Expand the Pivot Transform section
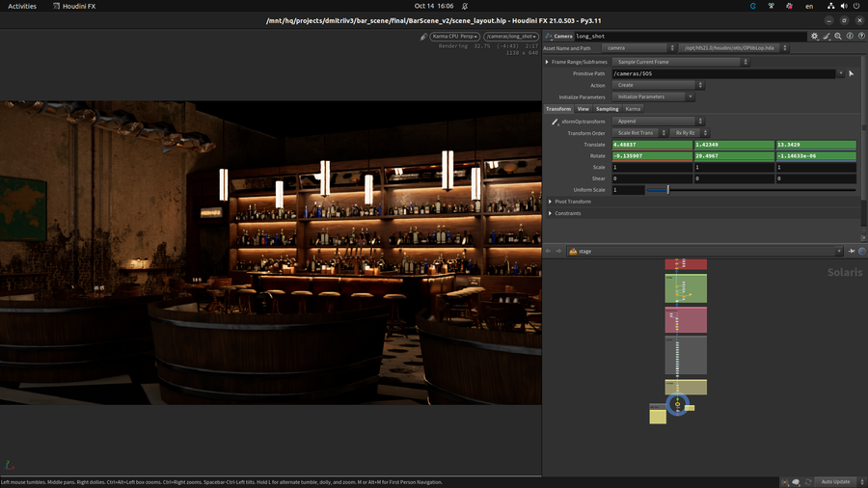Viewport: 868px width, 488px height. (549, 202)
